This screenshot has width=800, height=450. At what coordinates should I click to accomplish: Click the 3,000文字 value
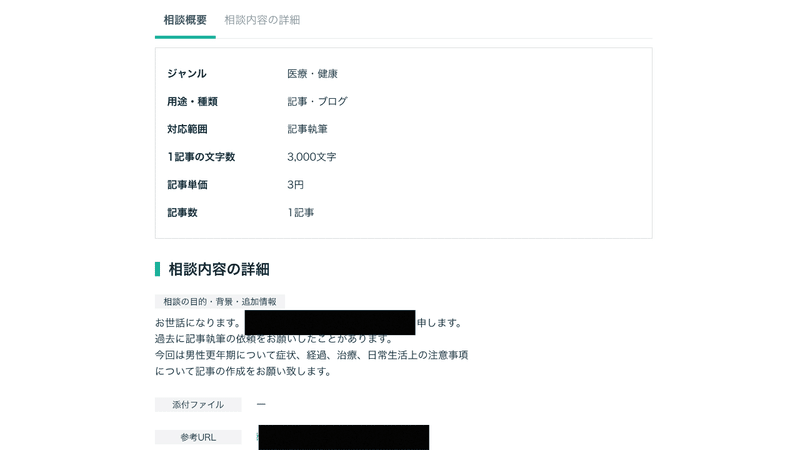[x=312, y=157]
